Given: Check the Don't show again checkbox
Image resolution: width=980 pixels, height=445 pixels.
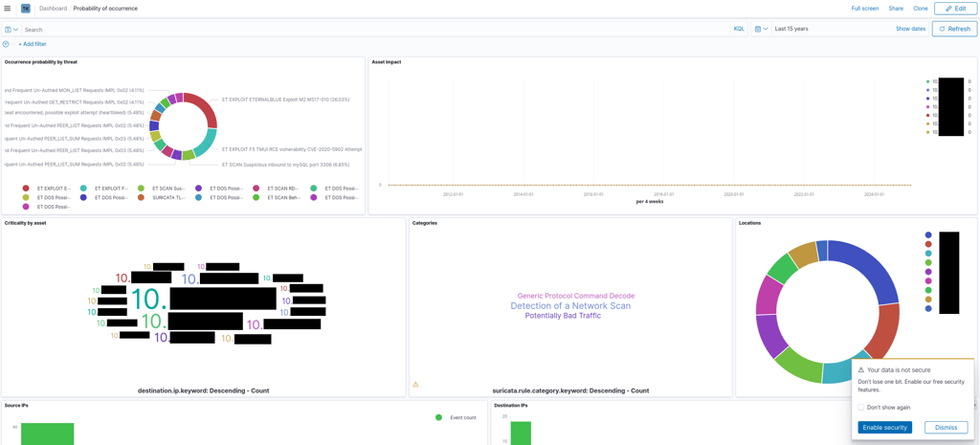Looking at the screenshot, I should tap(861, 407).
